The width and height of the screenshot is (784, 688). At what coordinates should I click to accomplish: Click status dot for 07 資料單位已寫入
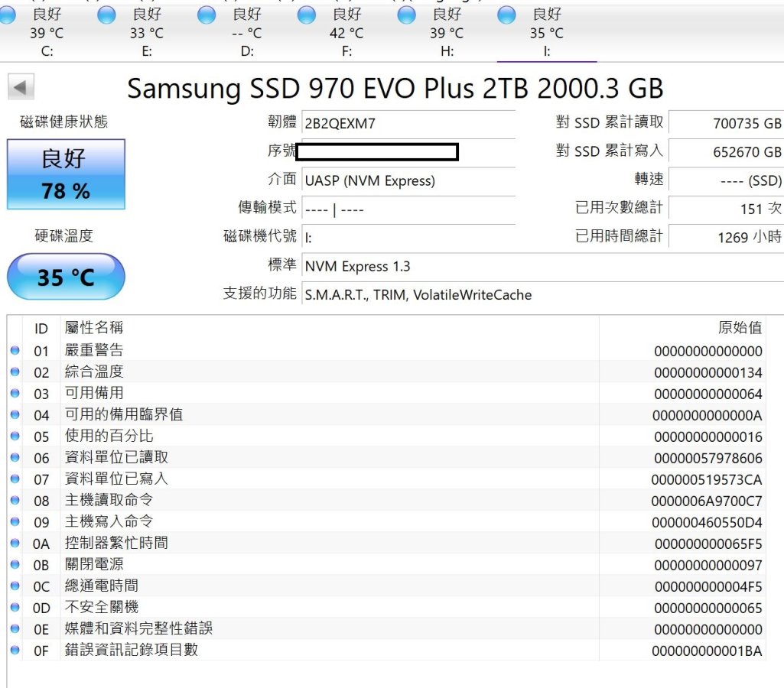point(15,479)
